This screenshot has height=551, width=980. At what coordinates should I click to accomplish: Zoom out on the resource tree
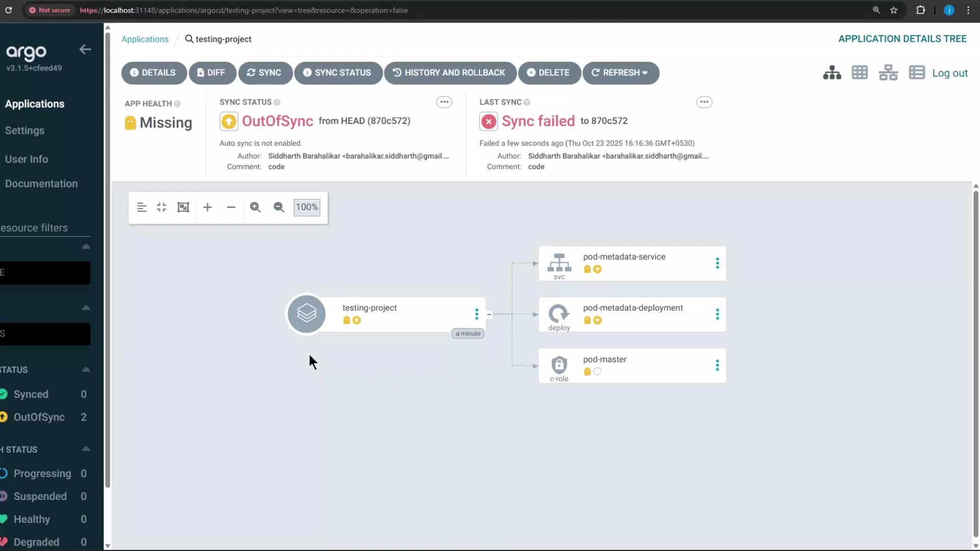(x=278, y=207)
